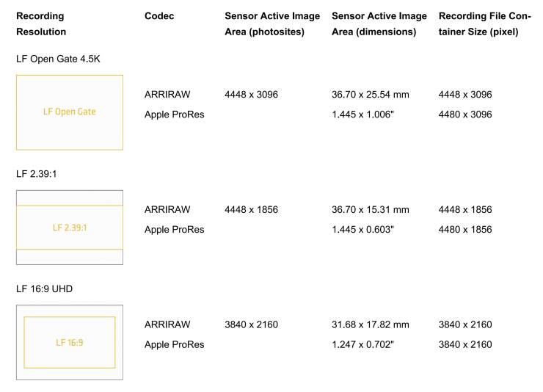Click the 4480 x 3096 container size
Image resolution: width=543 pixels, height=392 pixels.
click(x=465, y=115)
